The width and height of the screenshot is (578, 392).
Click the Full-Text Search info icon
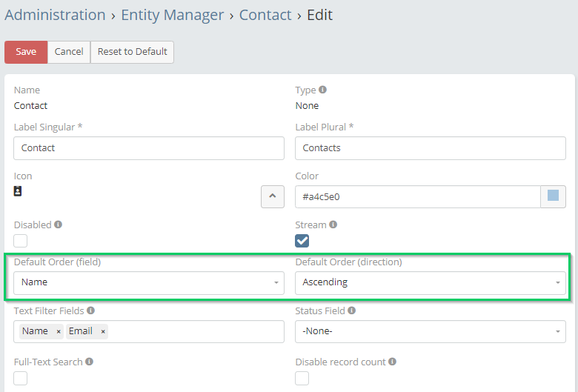(x=89, y=362)
